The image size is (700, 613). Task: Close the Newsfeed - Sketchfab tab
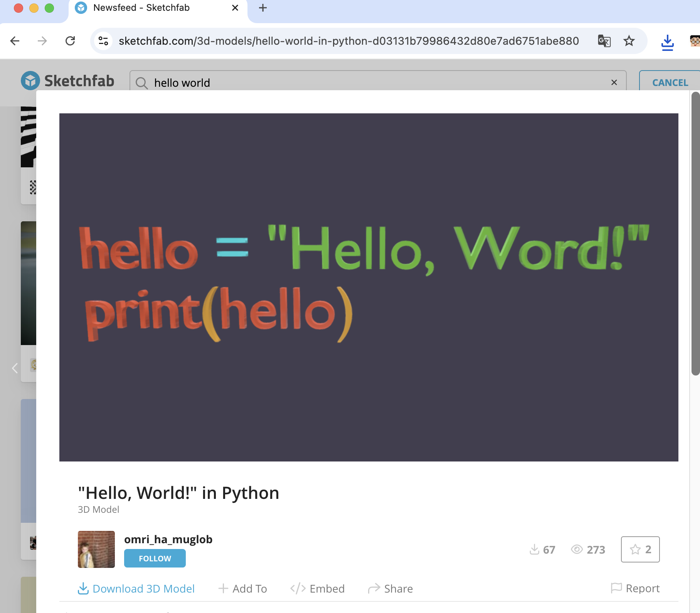coord(235,8)
